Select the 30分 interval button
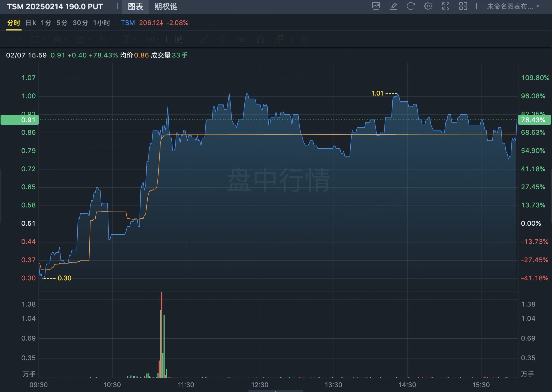Viewport: 552px width, 392px height. click(80, 23)
